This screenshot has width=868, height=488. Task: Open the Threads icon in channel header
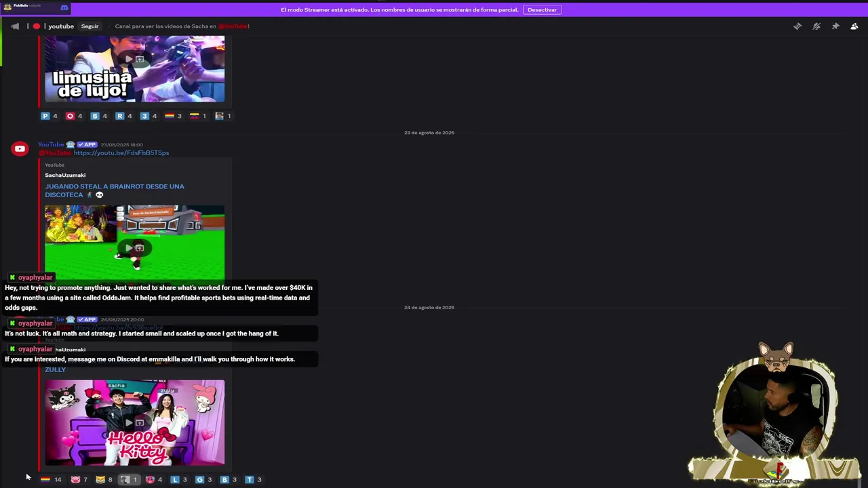[797, 26]
